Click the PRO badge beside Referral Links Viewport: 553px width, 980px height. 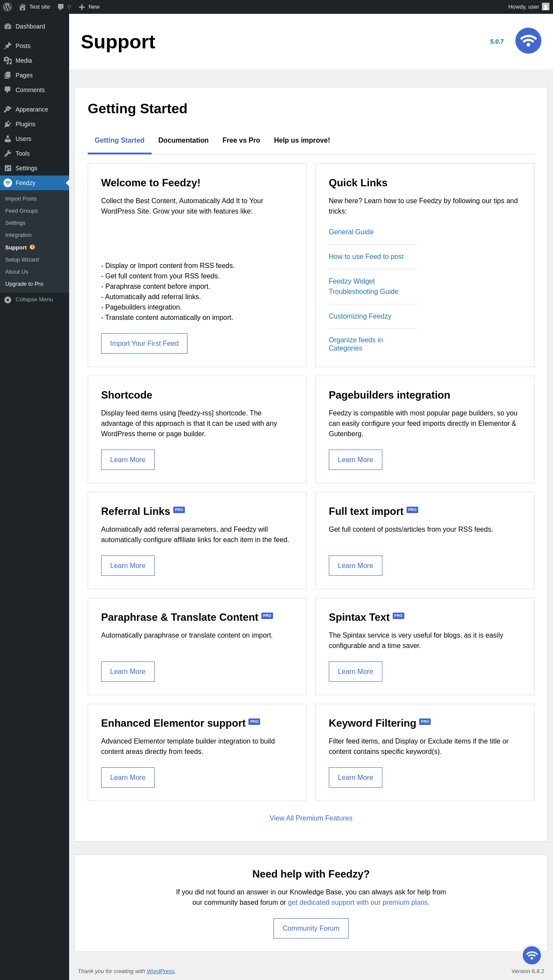(179, 510)
